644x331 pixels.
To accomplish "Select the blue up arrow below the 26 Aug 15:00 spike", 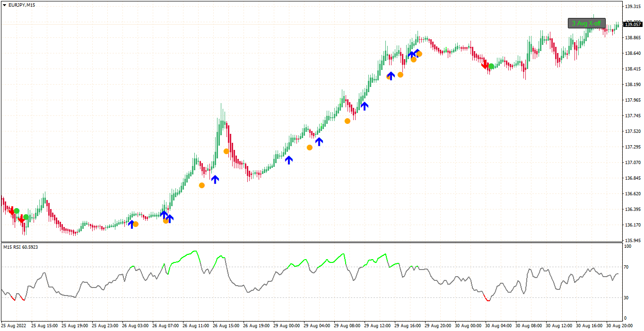I will pyautogui.click(x=215, y=179).
